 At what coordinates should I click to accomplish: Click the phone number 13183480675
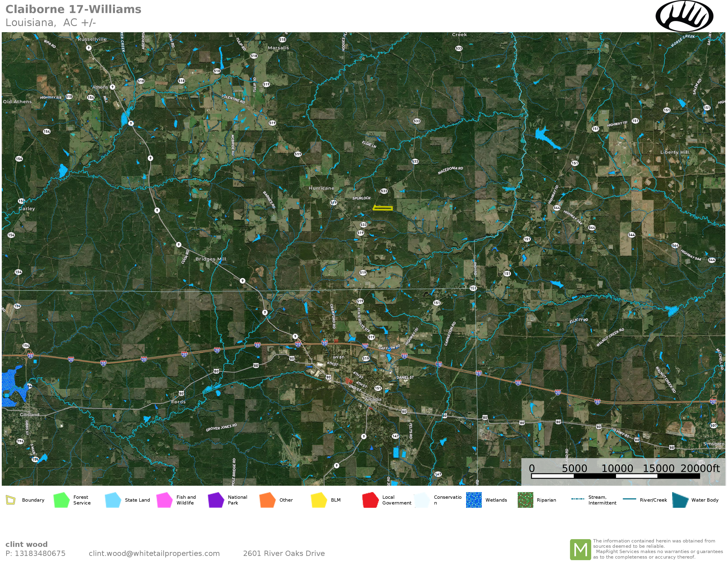pyautogui.click(x=40, y=553)
